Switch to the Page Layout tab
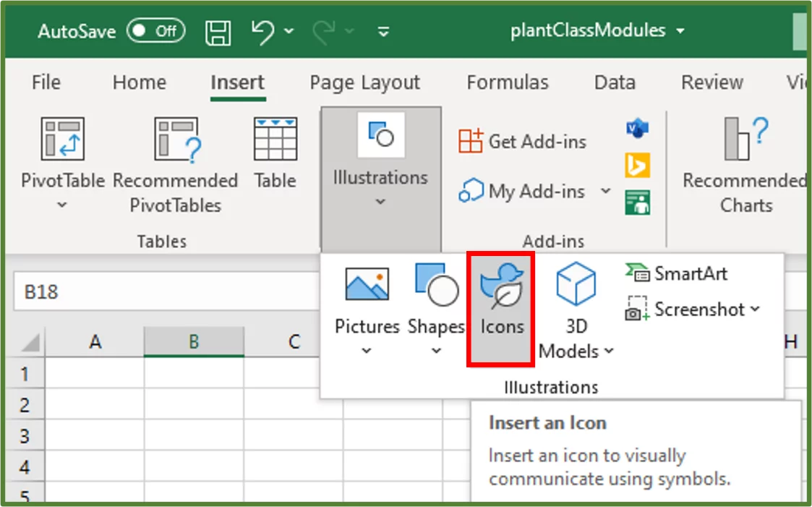812x507 pixels. coord(364,82)
